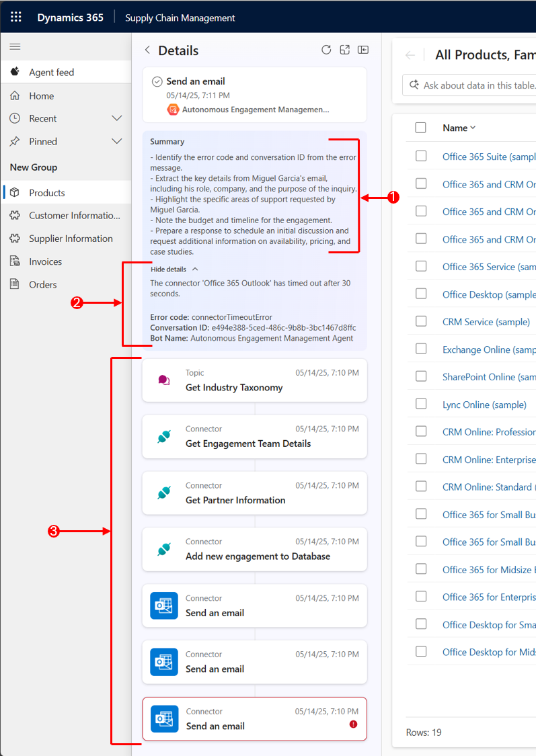Image resolution: width=536 pixels, height=756 pixels.
Task: Click the red error indicator on Send an email
Action: pos(353,724)
